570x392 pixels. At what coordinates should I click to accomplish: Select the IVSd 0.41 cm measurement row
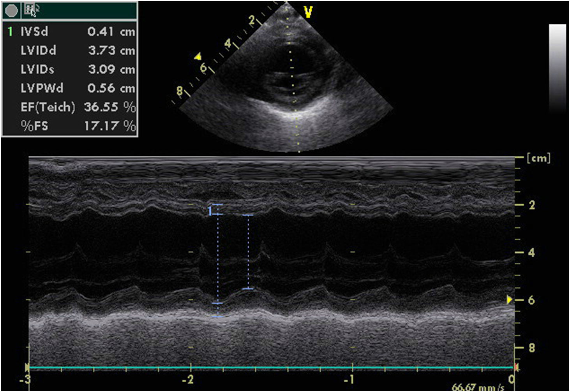(x=77, y=32)
